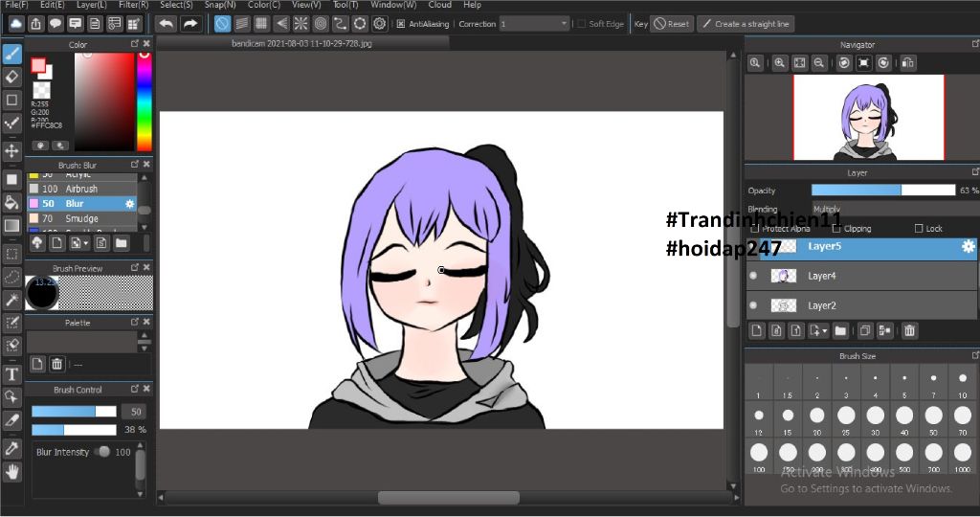The height and width of the screenshot is (517, 980).
Task: Choose brush size 100 preset
Action: point(759,456)
